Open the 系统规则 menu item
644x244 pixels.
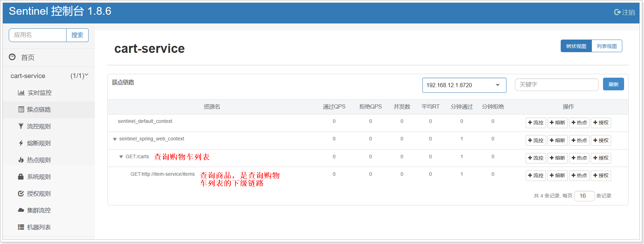pyautogui.click(x=49, y=177)
